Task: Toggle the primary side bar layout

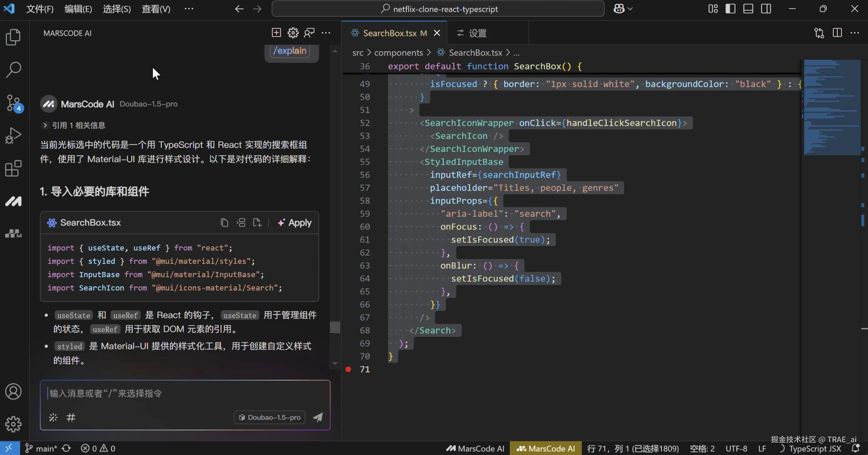Action: click(x=730, y=9)
